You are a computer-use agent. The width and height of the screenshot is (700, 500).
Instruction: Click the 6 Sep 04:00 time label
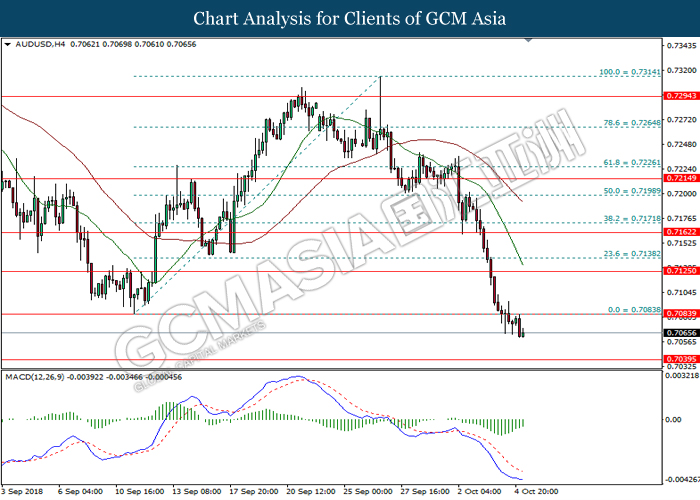click(81, 491)
